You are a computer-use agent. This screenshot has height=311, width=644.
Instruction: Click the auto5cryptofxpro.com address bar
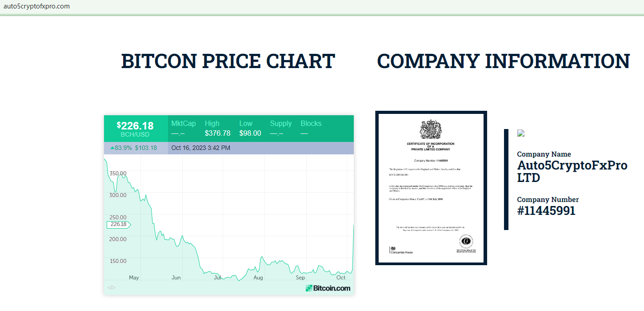pos(36,6)
